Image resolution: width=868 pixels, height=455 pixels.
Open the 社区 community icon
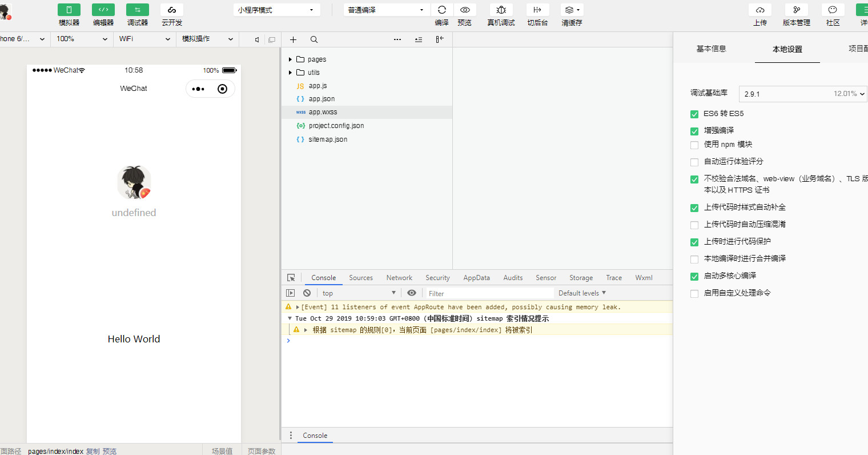pyautogui.click(x=833, y=10)
